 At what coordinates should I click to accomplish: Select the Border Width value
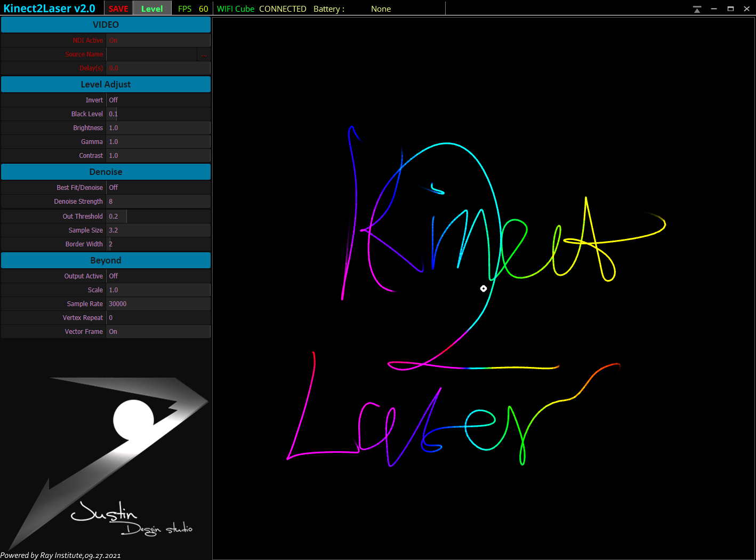[x=158, y=244]
